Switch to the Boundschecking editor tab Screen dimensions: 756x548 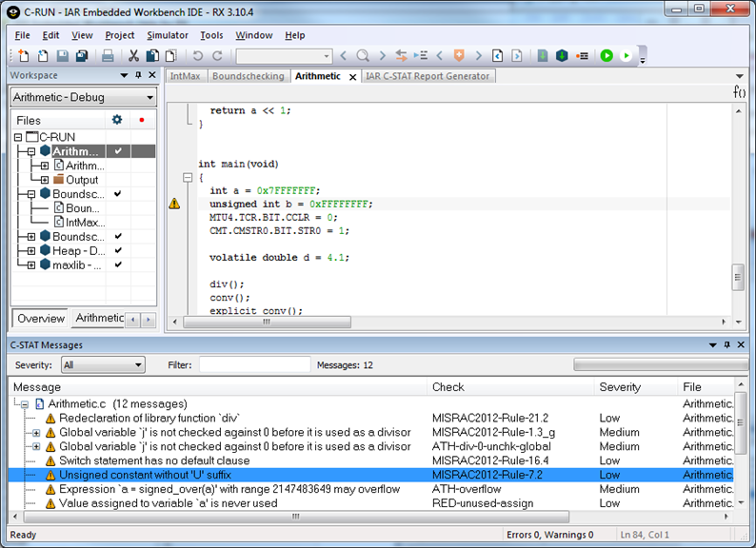[248, 76]
